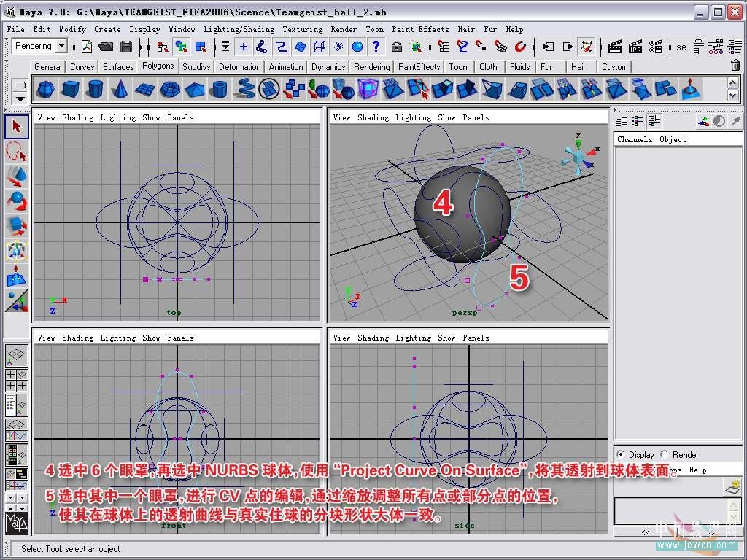The width and height of the screenshot is (747, 560).
Task: Open the shelf options arrow menu
Action: (x=20, y=99)
